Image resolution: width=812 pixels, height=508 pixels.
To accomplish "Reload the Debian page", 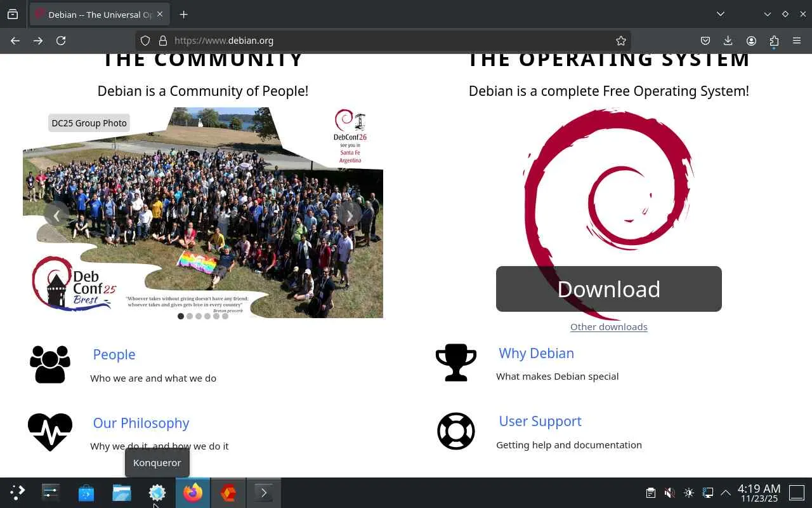I will (x=61, y=41).
